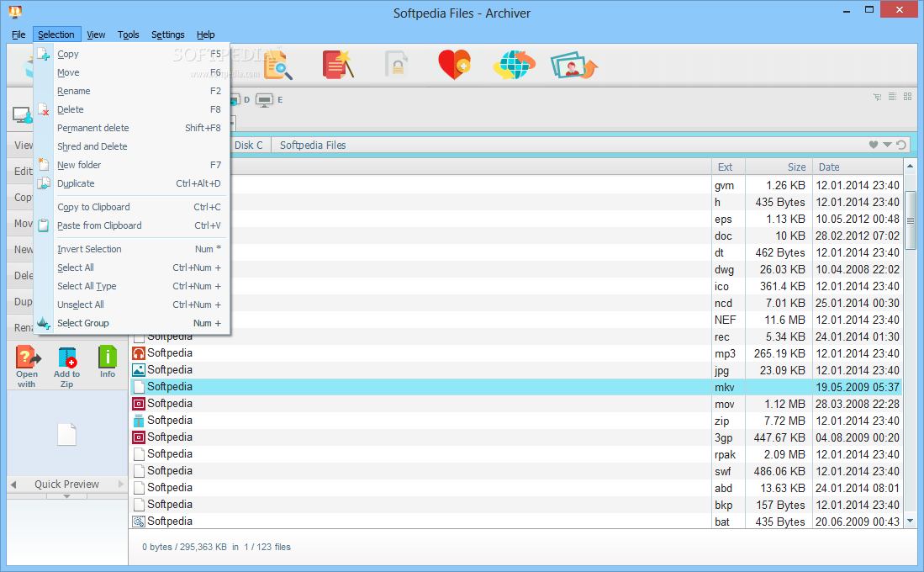
Task: Click the red document magic wand icon
Action: [338, 64]
